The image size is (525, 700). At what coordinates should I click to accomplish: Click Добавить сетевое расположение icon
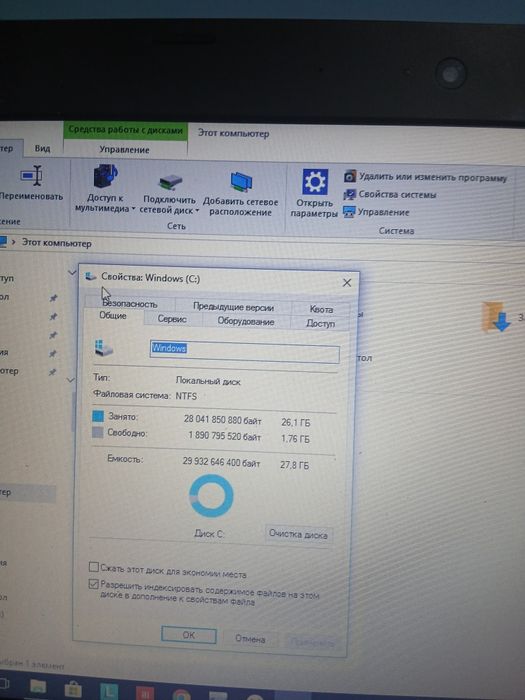point(242,182)
